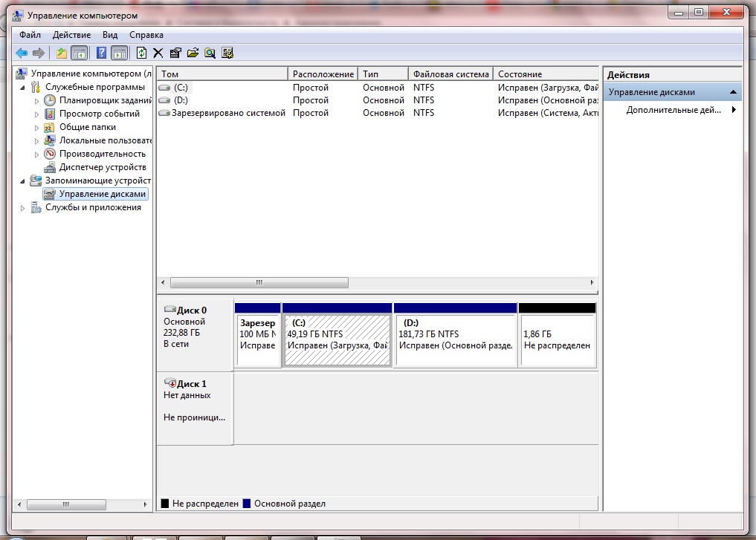Expand the Службы и приложения node
The image size is (756, 540).
(x=23, y=208)
